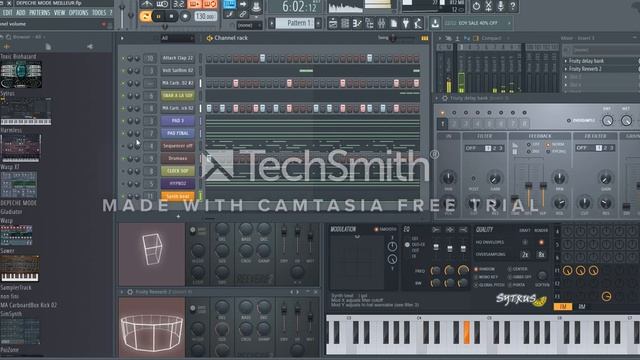
Task: Select the Sytrus FM matrix tab
Action: coord(563,307)
